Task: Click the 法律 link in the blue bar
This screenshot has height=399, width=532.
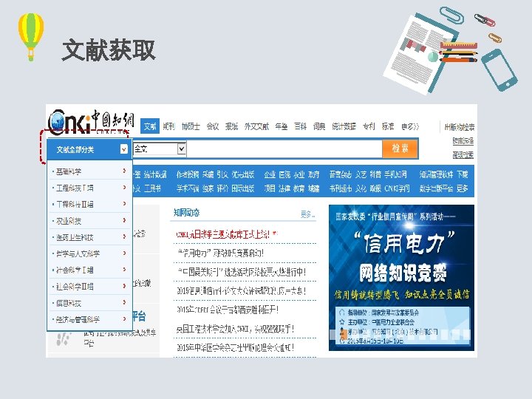Action: click(x=284, y=188)
